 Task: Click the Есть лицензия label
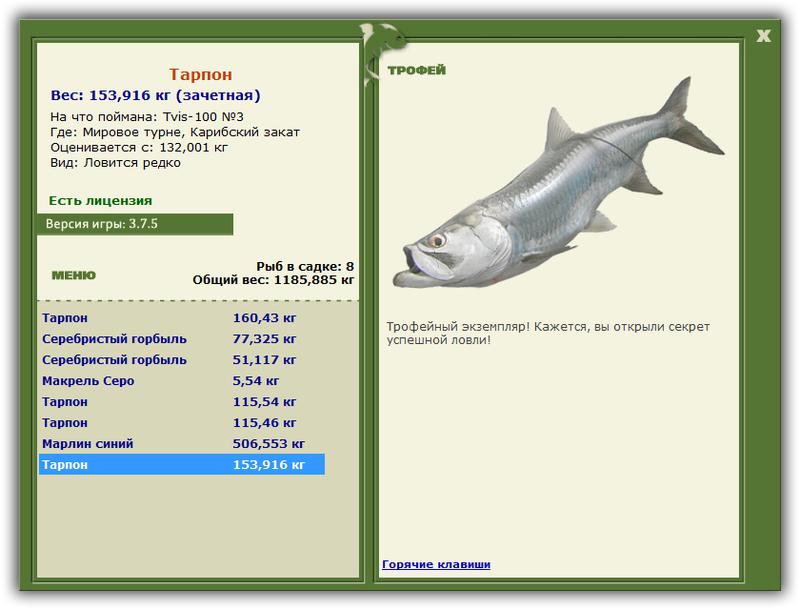pyautogui.click(x=101, y=200)
